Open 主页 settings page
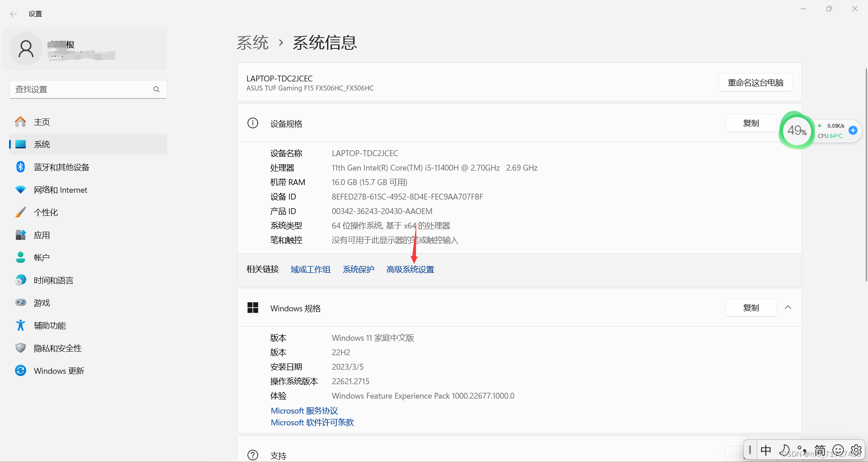Viewport: 868px width, 462px height. 88,122
